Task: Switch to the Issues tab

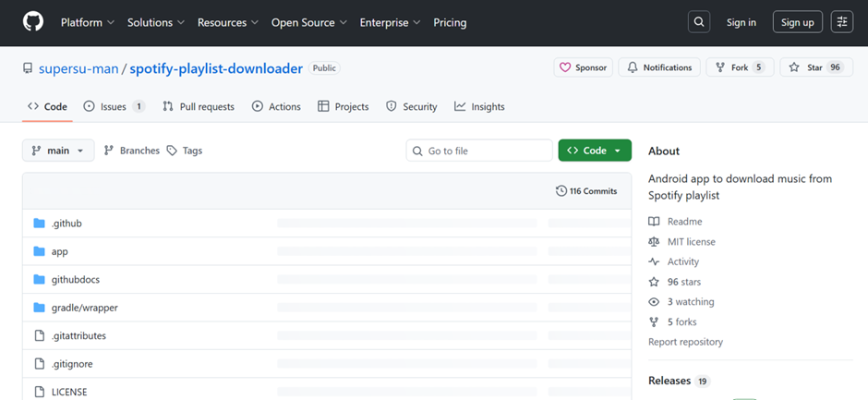Action: click(x=114, y=106)
